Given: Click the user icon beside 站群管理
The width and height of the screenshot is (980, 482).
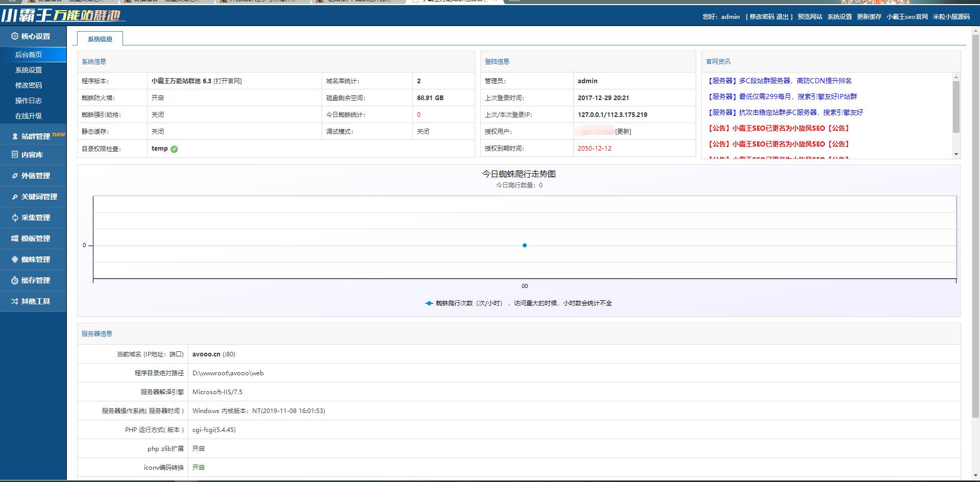Looking at the screenshot, I should click(x=15, y=136).
